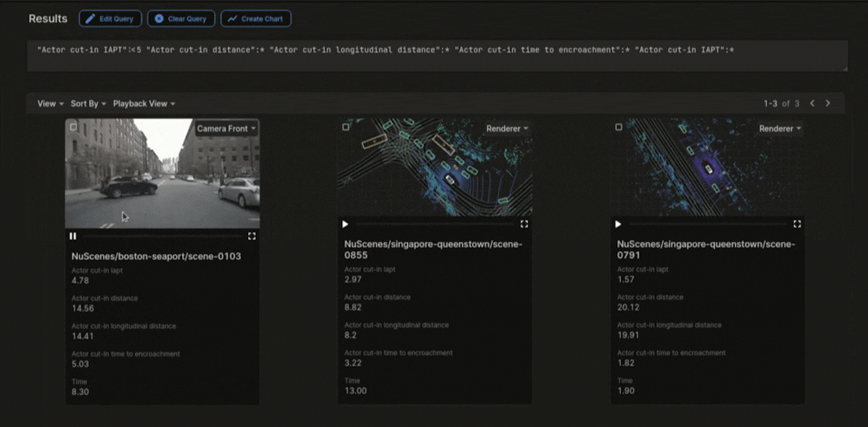Click inside the query text field
The image size is (868, 427).
tap(435, 55)
